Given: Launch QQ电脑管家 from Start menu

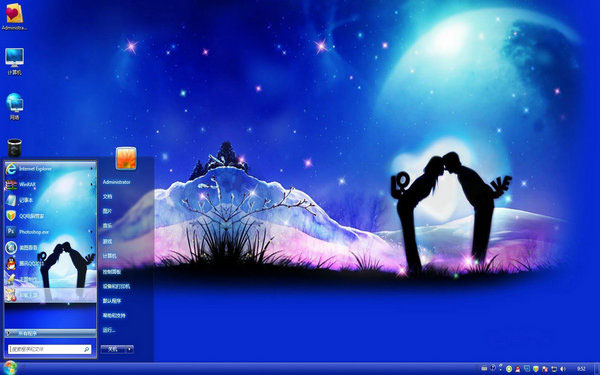Looking at the screenshot, I should click(x=49, y=216).
